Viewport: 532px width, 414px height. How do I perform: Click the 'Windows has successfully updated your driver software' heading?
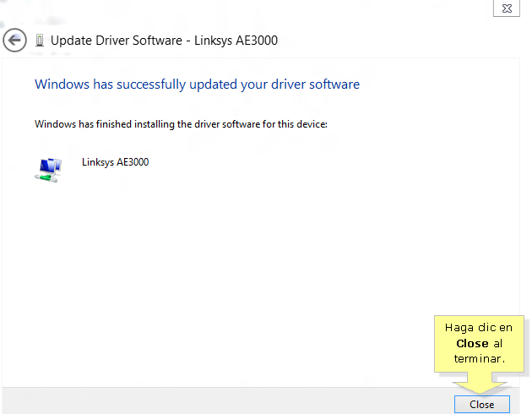pyautogui.click(x=197, y=84)
